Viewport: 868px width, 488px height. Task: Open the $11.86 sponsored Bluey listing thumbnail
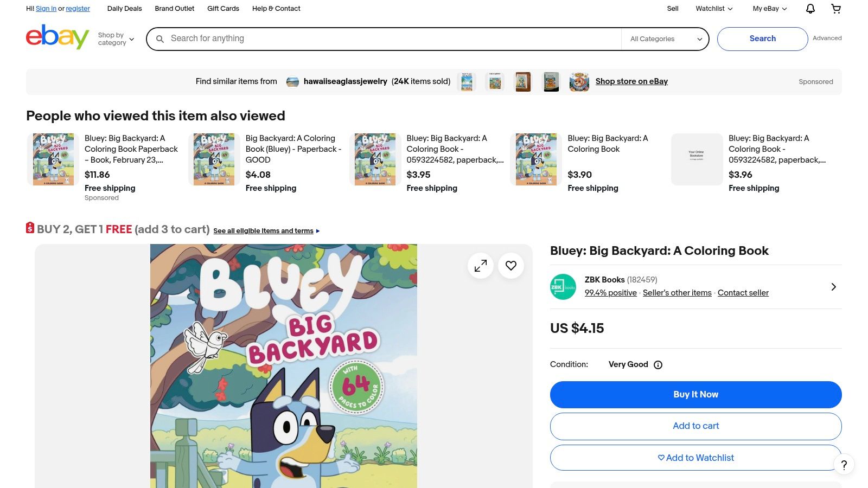click(53, 159)
